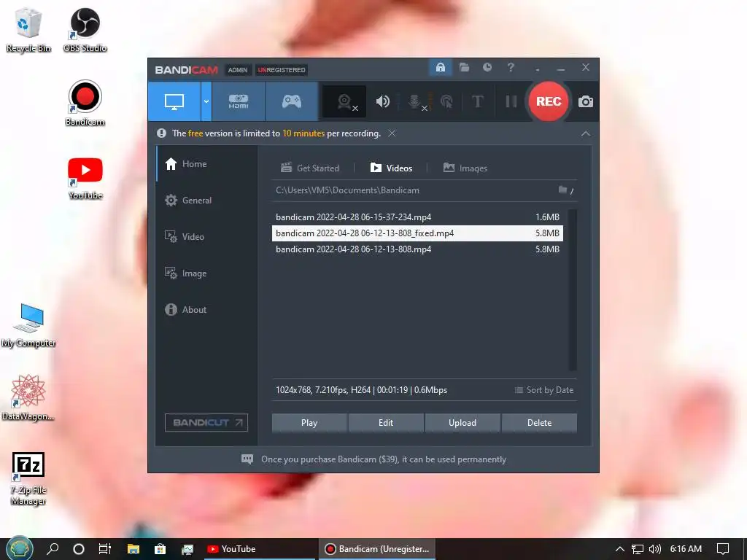Click the Play button
The height and width of the screenshot is (560, 747).
(309, 423)
